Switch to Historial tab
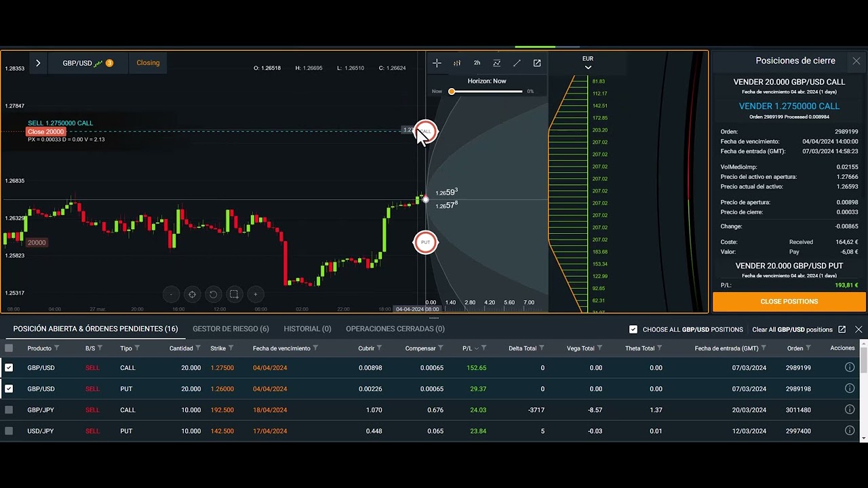 307,329
